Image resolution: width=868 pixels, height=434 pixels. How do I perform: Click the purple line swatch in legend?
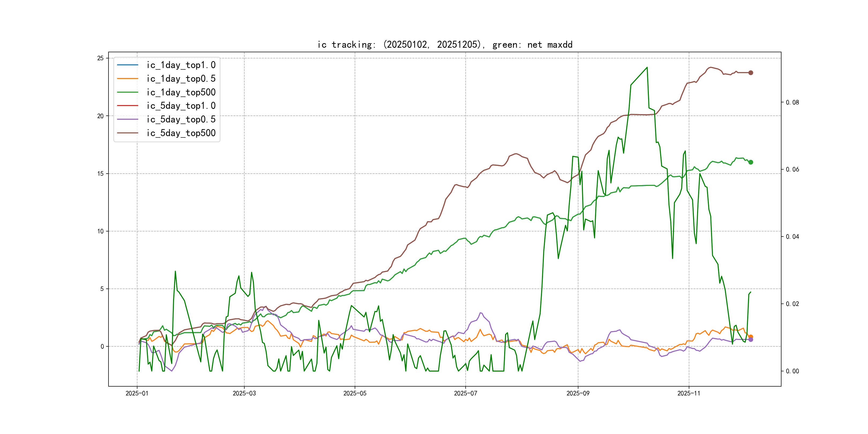point(128,119)
